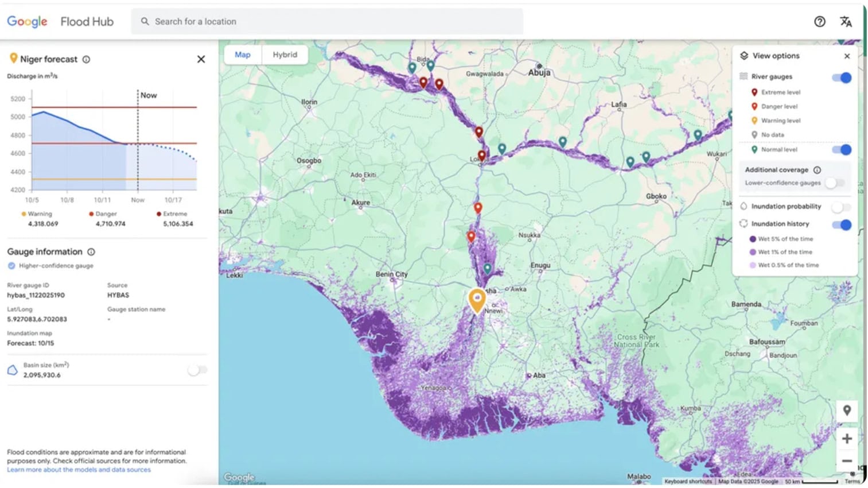
Task: Disable Inundation history switch
Action: tap(842, 224)
